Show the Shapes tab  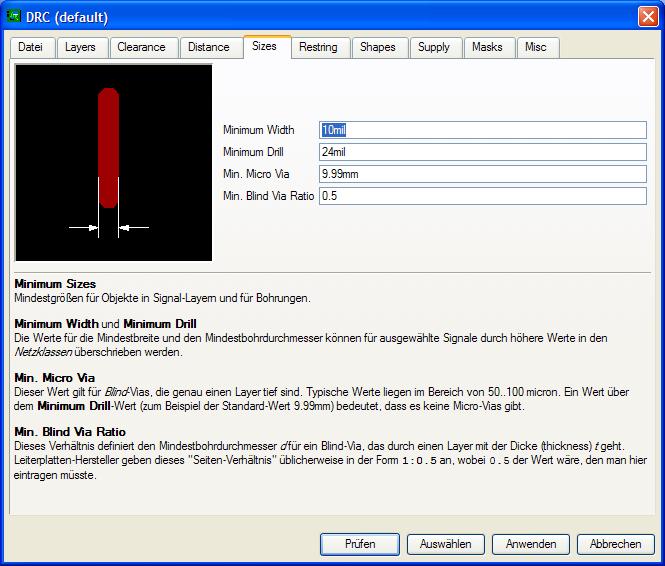click(x=378, y=47)
